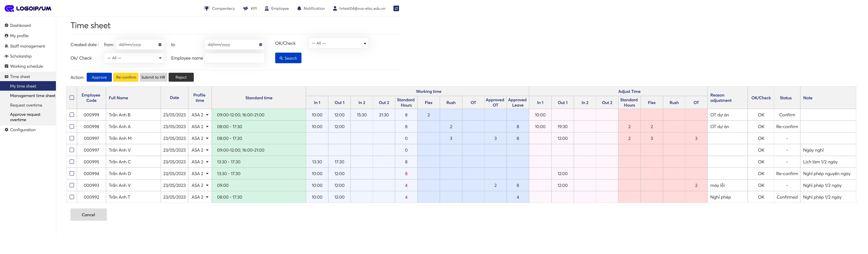Screen dimensions: 868x254
Task: Open the Competency lightbulb icon
Action: click(207, 8)
